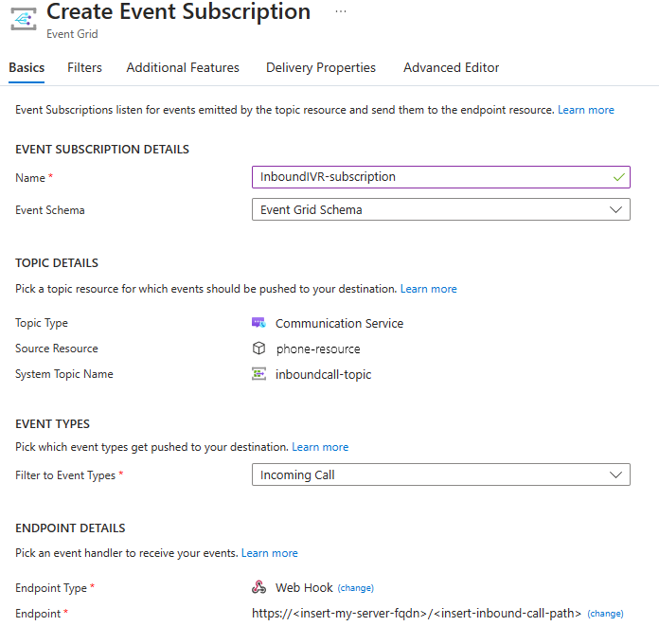Open the Advanced Editor tab
The height and width of the screenshot is (644, 659).
point(451,67)
